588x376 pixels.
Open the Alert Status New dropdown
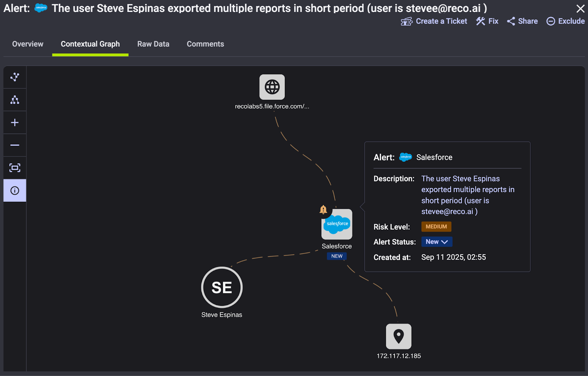[x=437, y=242]
